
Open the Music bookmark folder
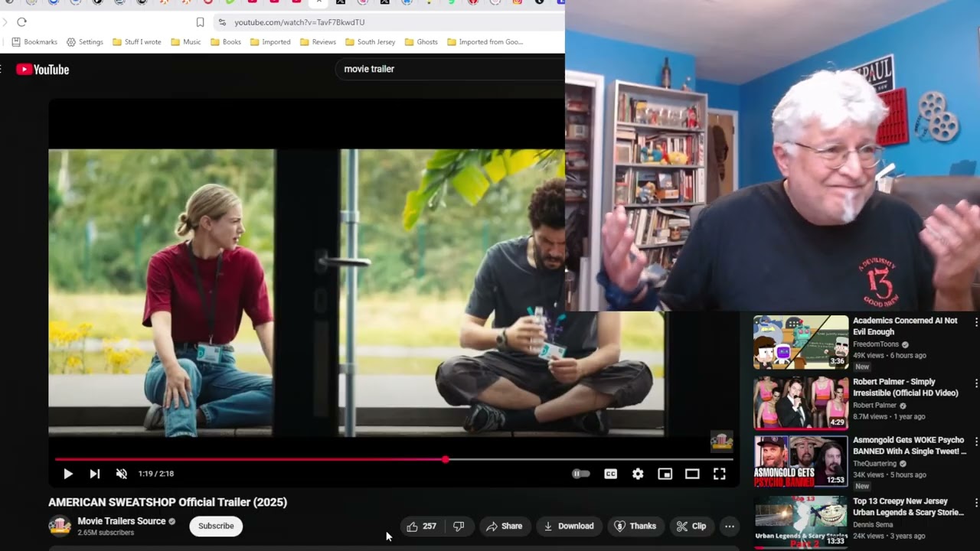click(x=186, y=42)
